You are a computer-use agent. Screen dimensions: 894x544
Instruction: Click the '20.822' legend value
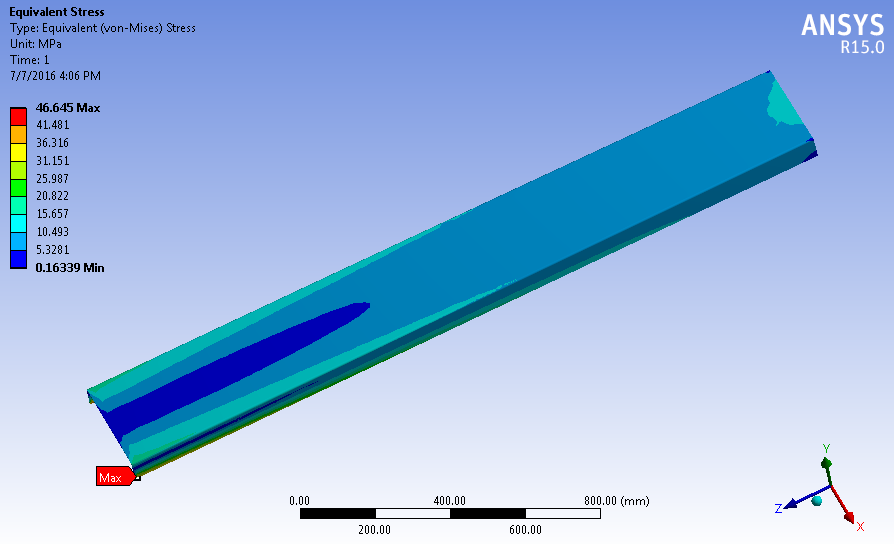pos(52,196)
